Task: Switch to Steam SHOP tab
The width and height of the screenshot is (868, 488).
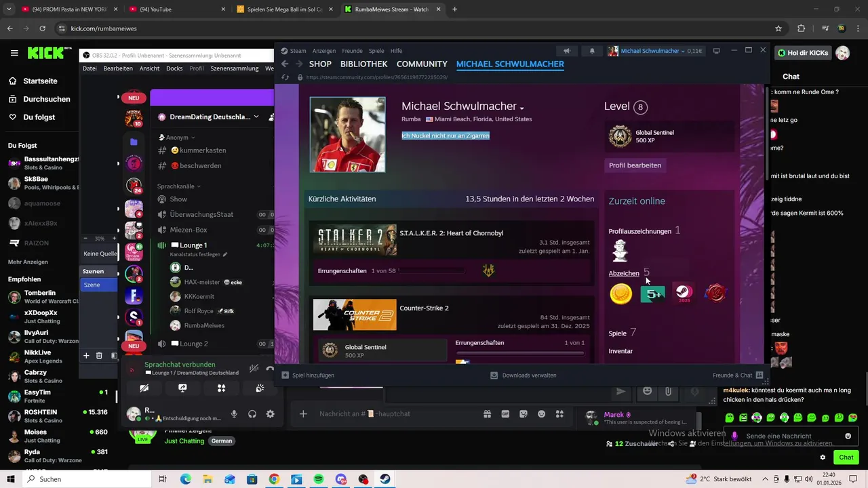Action: (320, 64)
